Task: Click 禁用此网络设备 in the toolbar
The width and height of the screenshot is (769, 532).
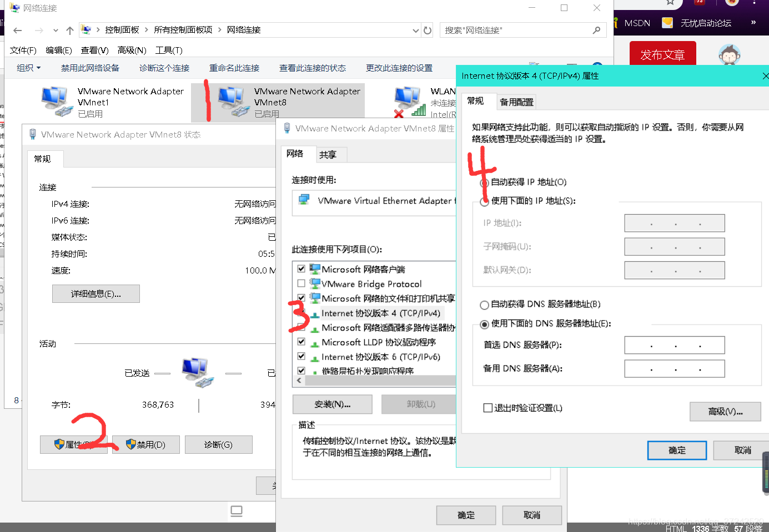Action: tap(90, 68)
